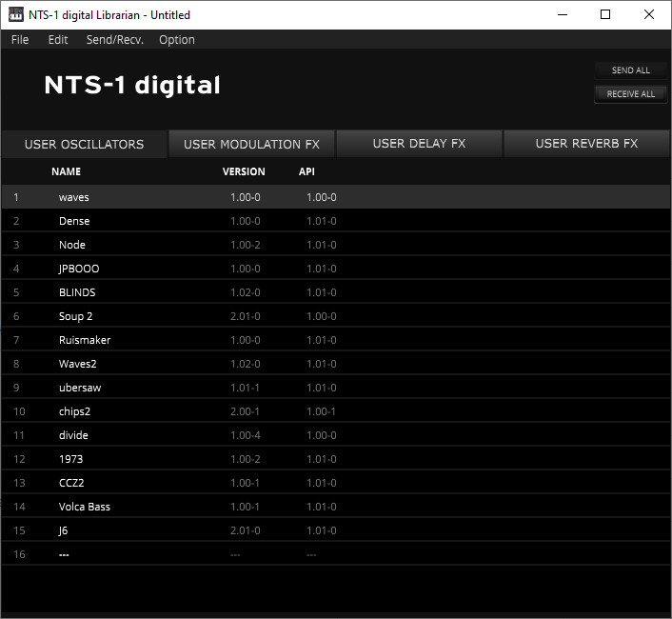The width and height of the screenshot is (672, 619).
Task: Click the NAME column header
Action: point(66,171)
